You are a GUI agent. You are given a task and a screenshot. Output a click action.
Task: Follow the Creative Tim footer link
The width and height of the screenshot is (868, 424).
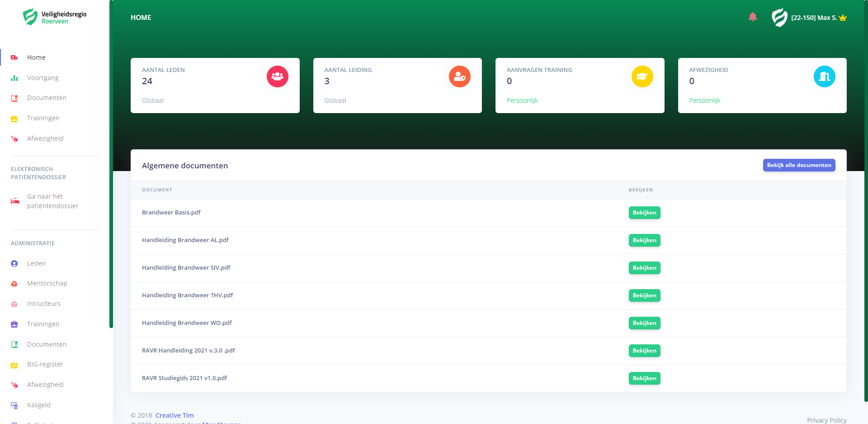tap(175, 415)
